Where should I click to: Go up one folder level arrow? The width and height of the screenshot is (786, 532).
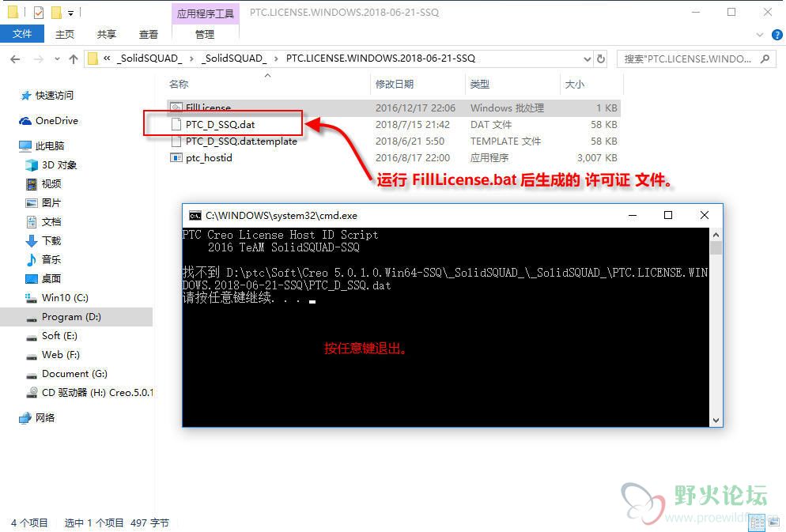point(74,59)
